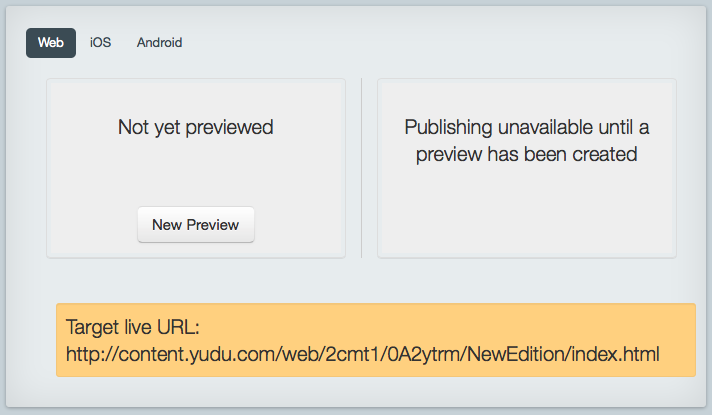Click the empty lower area of the publishing panel
This screenshot has height=415, width=712.
(527, 213)
